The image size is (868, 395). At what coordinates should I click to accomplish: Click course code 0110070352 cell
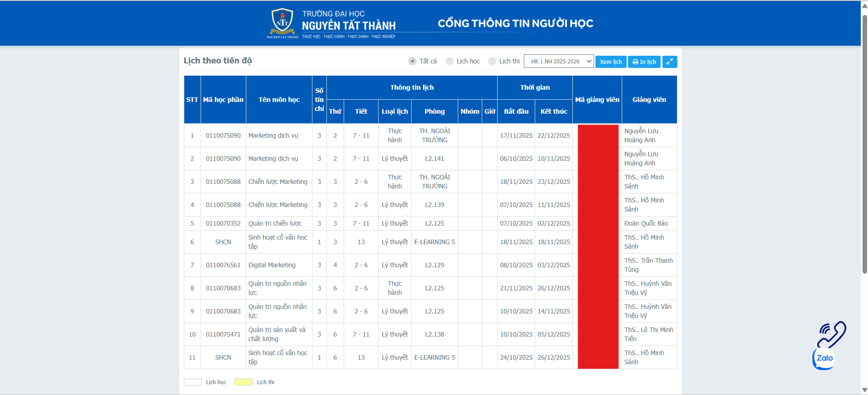click(x=223, y=223)
